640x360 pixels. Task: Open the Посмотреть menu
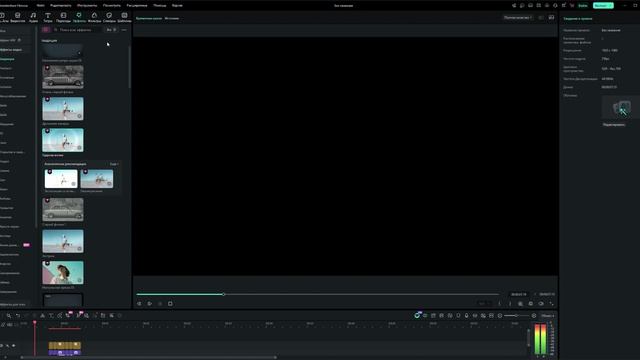tap(111, 6)
